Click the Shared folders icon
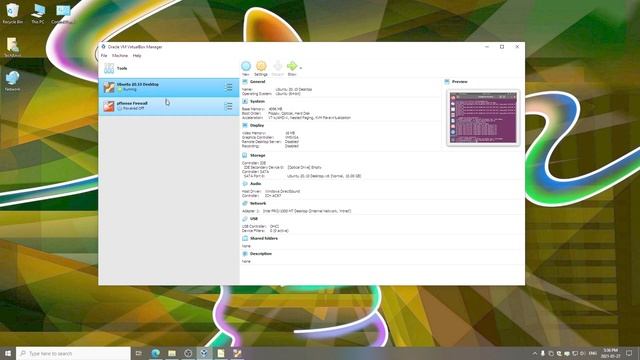 coord(245,238)
